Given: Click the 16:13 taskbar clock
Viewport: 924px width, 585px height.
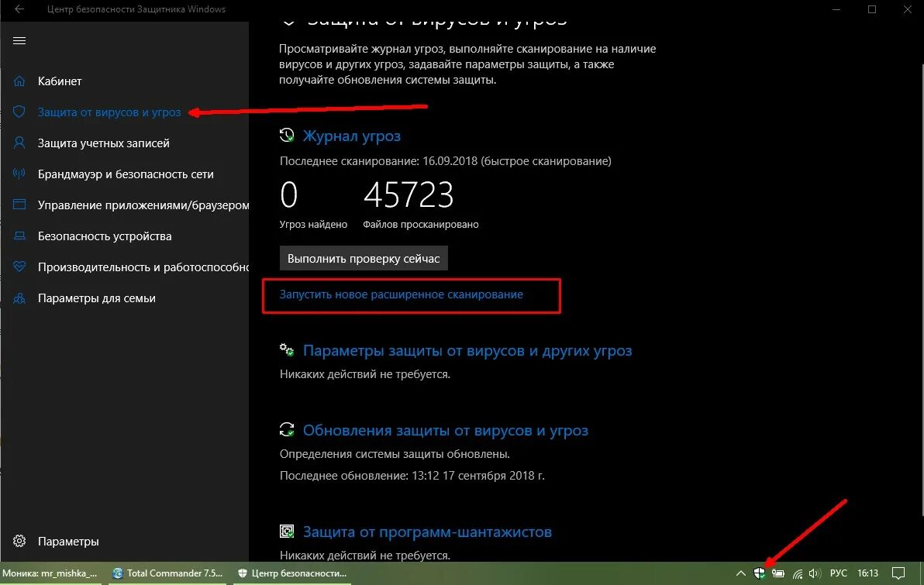Looking at the screenshot, I should click(867, 573).
